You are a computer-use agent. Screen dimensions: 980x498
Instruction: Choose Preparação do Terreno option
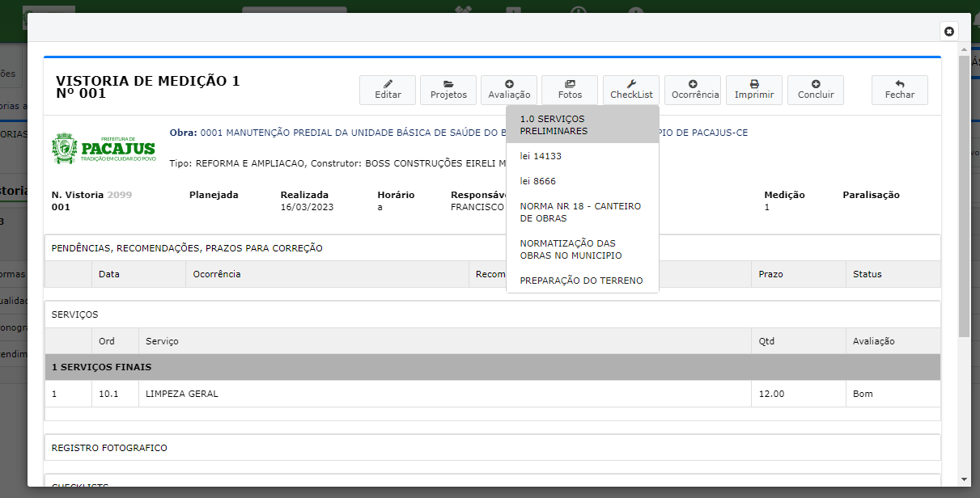581,281
